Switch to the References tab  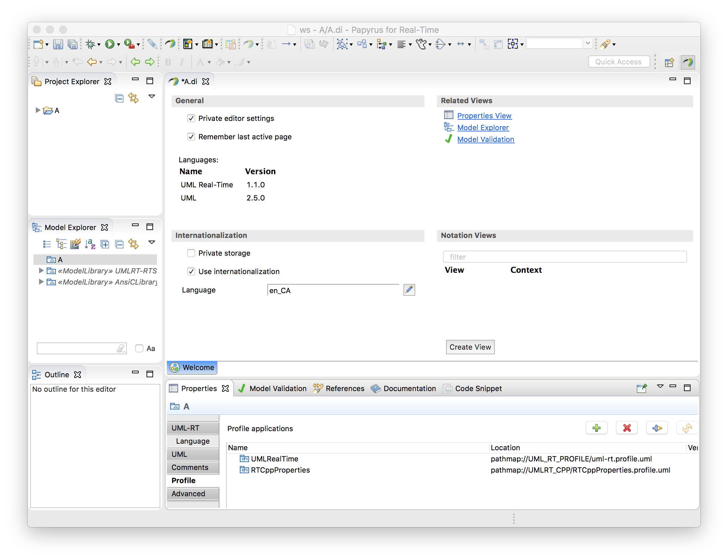coord(338,388)
